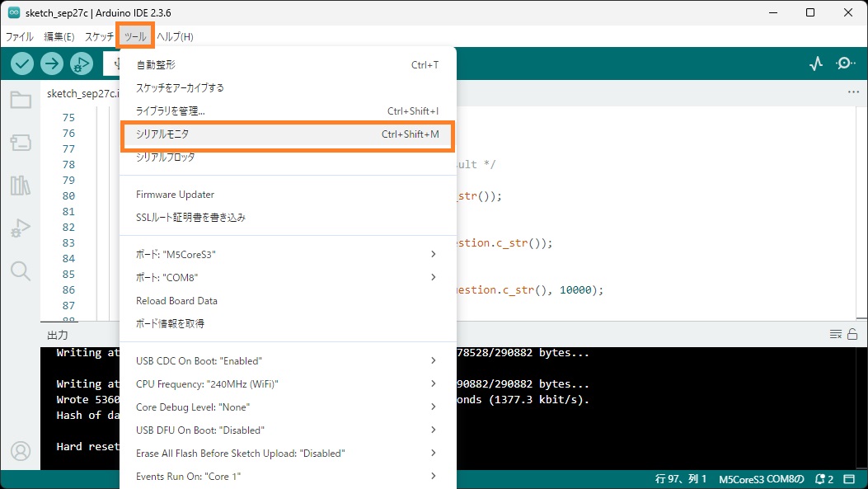Click the Upload arrow button
This screenshot has width=868, height=489.
(52, 63)
